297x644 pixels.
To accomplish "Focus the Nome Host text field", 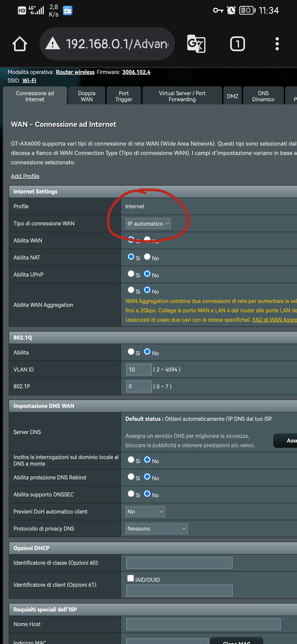I will pos(203,624).
